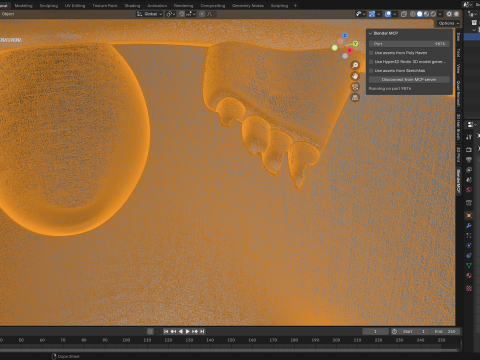Open proportional editing falloff menu
This screenshot has height=360, width=480.
click(211, 14)
